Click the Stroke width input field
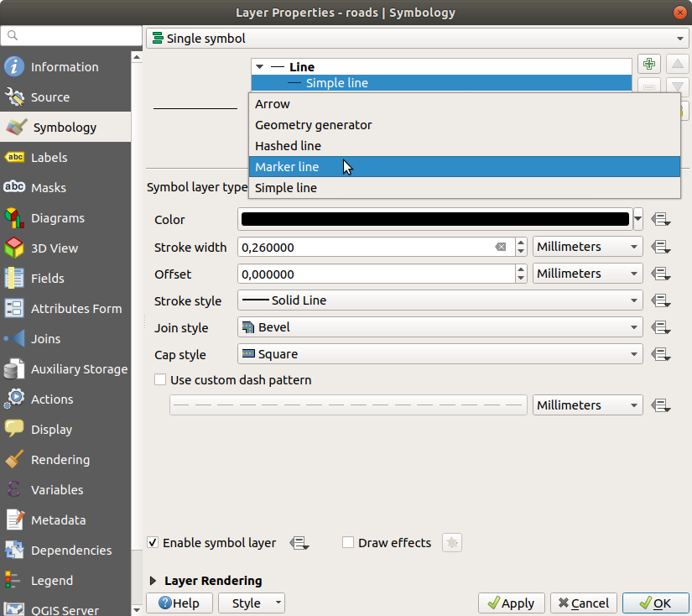The image size is (692, 616). click(365, 248)
